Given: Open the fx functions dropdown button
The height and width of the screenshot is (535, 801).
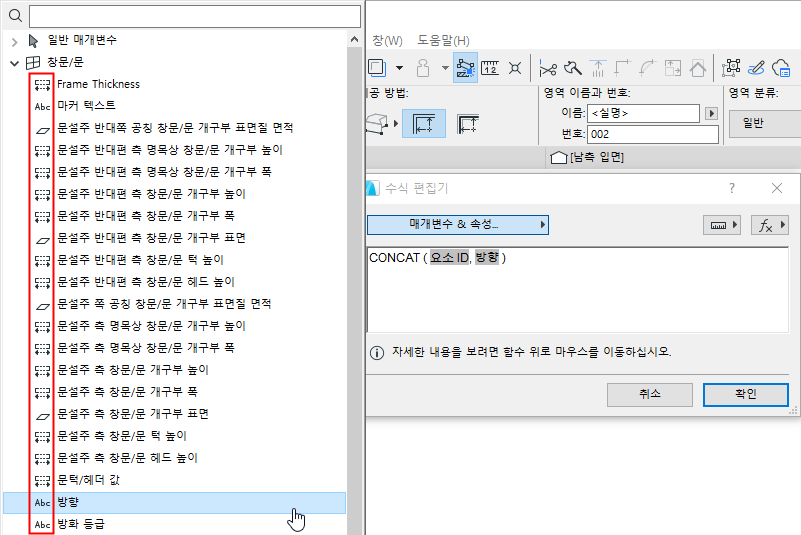Looking at the screenshot, I should (770, 225).
